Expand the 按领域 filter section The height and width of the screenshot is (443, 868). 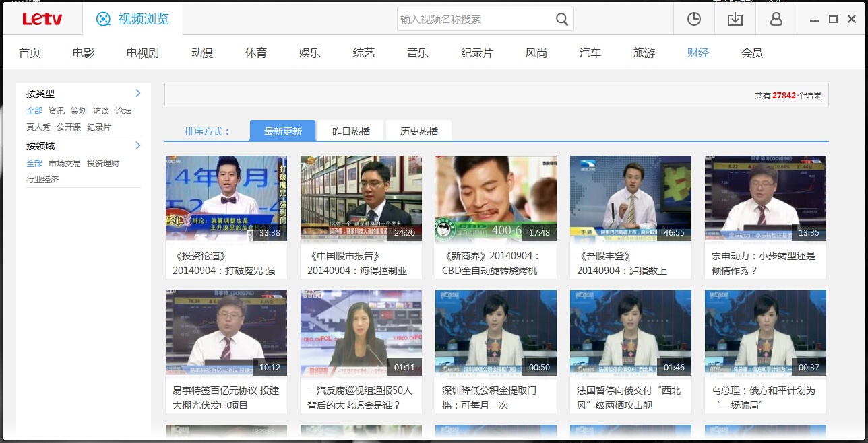point(137,145)
